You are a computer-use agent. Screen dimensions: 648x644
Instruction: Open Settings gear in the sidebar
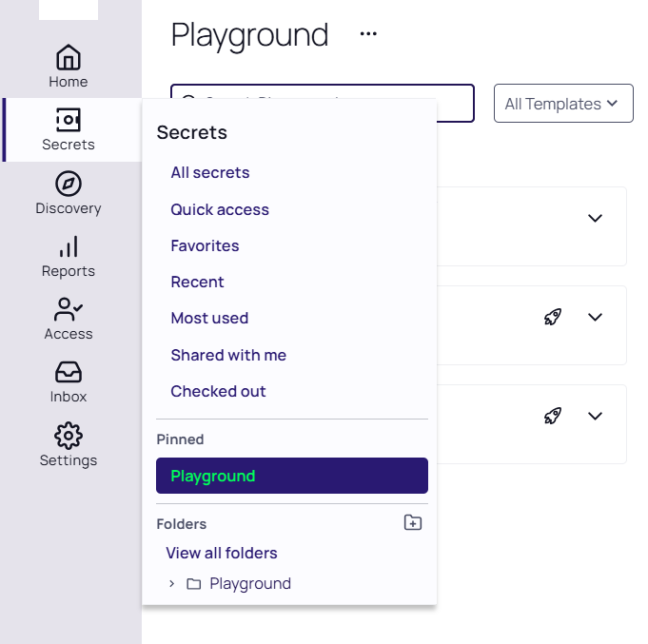click(x=69, y=437)
